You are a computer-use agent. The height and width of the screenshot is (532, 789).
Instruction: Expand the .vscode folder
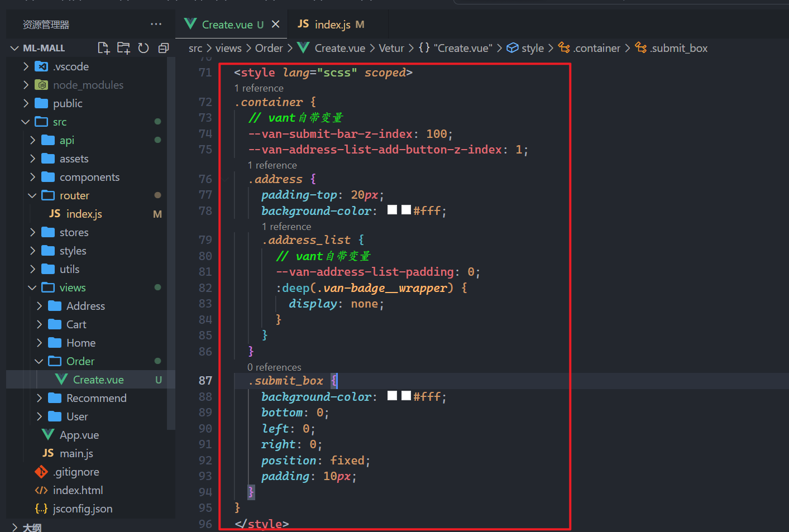click(x=26, y=66)
